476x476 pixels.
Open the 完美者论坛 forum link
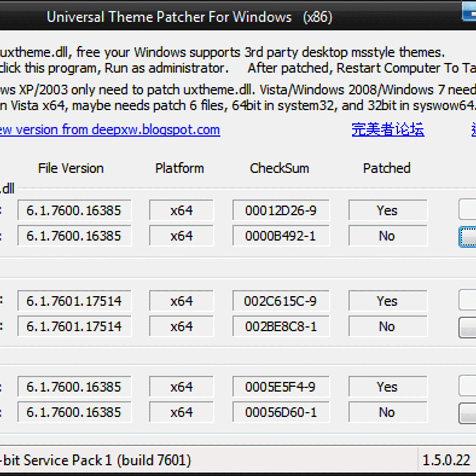tap(388, 130)
